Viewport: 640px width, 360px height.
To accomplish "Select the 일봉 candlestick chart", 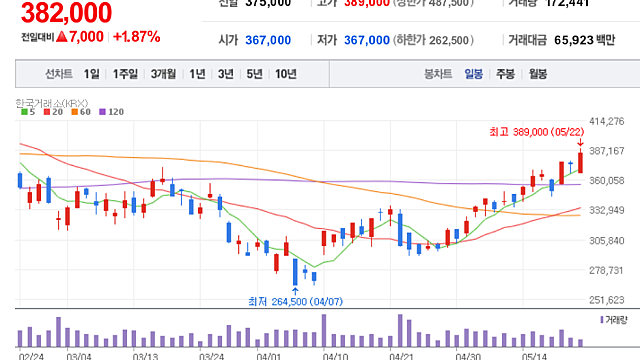I will click(x=473, y=74).
